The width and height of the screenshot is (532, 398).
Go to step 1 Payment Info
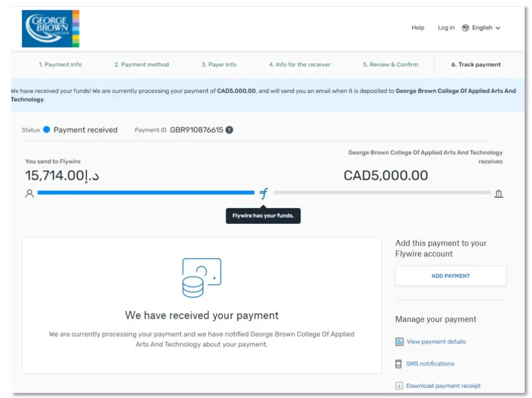(60, 65)
